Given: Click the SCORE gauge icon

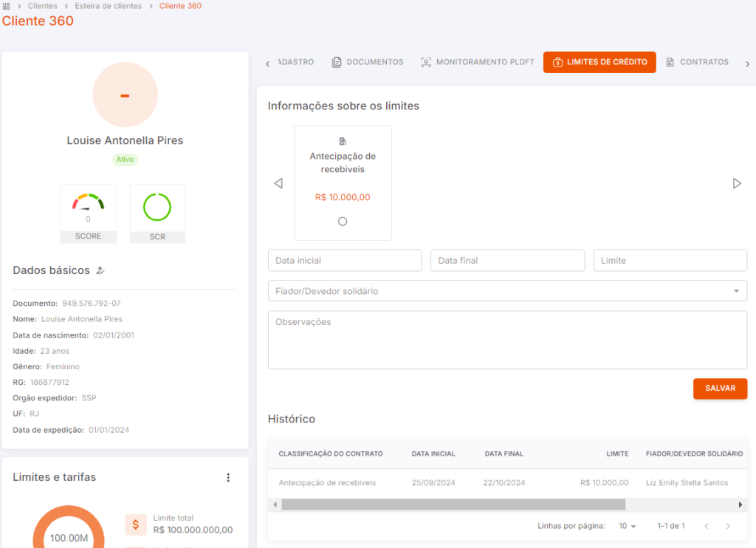Looking at the screenshot, I should 89,202.
